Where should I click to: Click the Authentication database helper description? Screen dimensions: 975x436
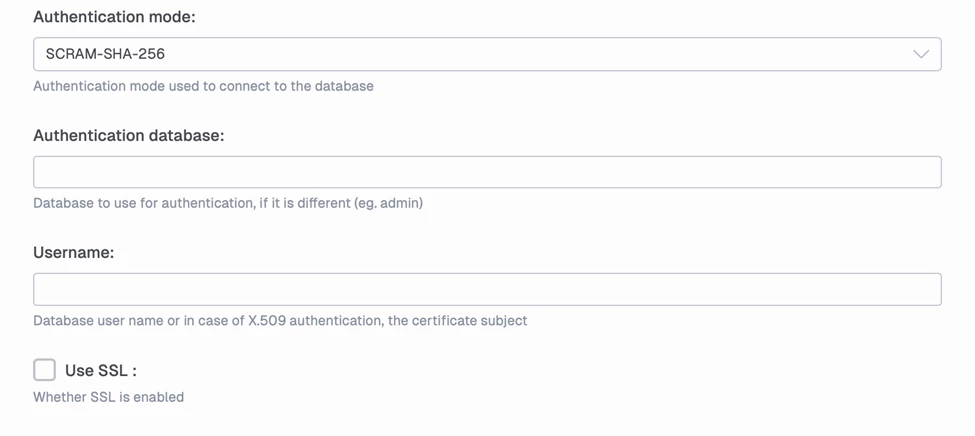click(228, 203)
